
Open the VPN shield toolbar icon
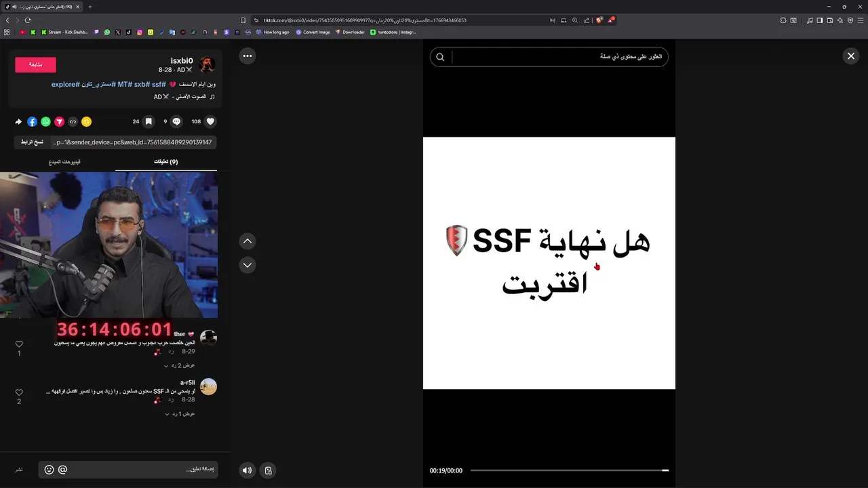(850, 20)
